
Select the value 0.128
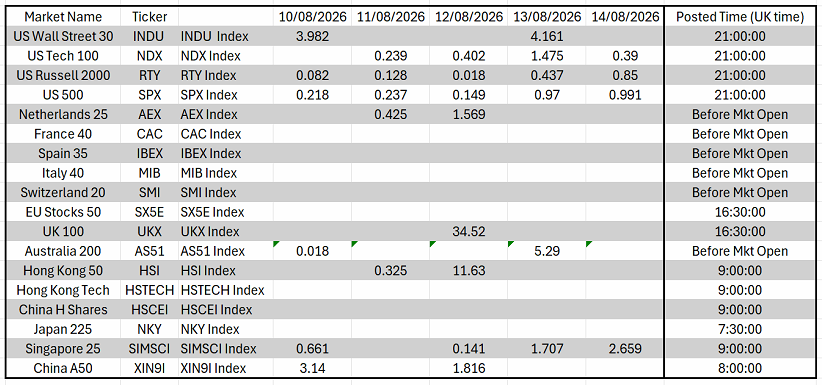tap(391, 76)
